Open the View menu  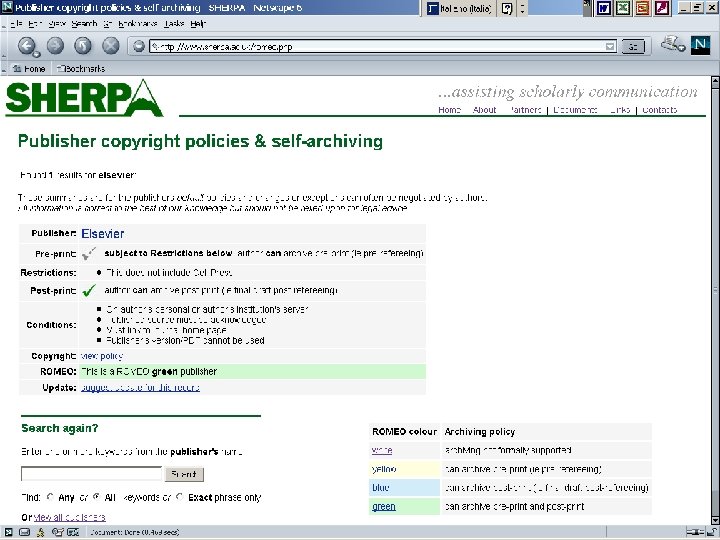(57, 24)
